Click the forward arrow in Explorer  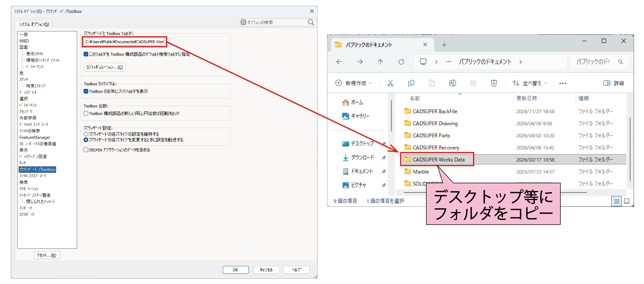[360, 62]
